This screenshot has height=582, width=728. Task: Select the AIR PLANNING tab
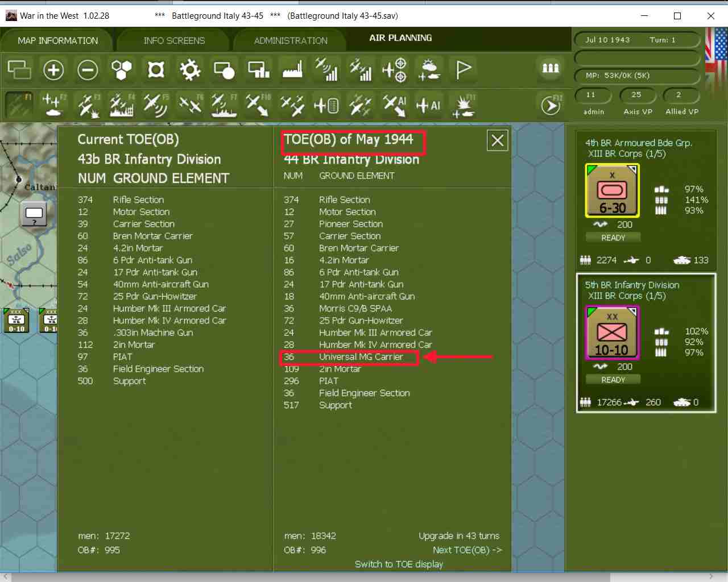coord(400,38)
